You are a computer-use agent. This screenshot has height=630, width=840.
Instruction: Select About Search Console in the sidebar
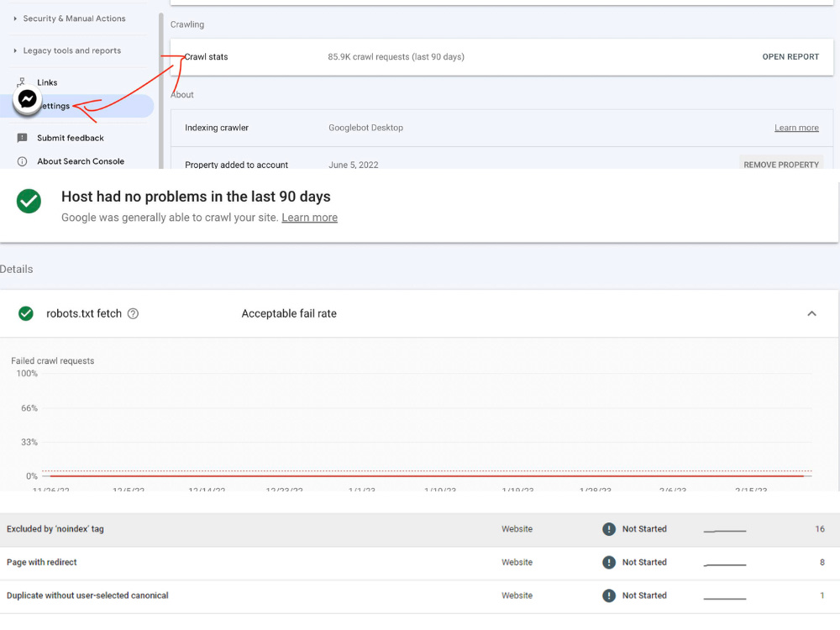pos(81,161)
